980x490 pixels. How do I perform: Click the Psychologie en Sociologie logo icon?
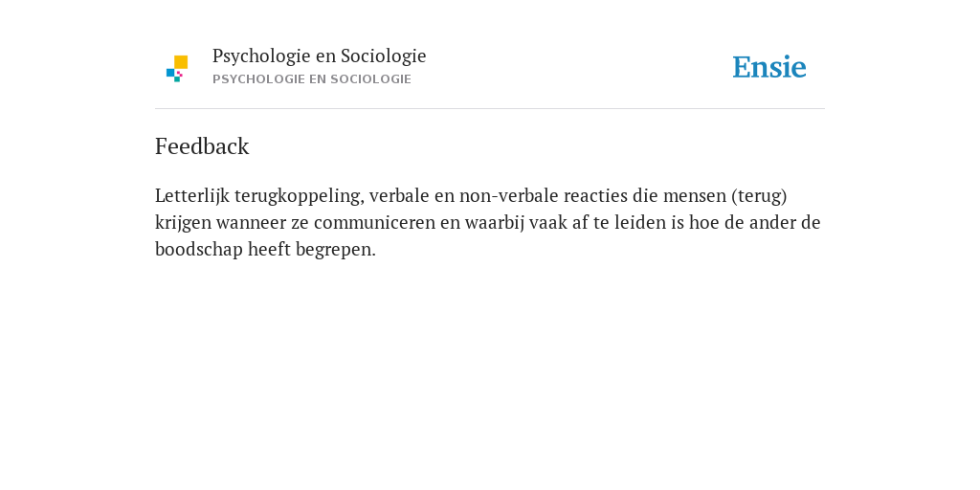tap(177, 69)
